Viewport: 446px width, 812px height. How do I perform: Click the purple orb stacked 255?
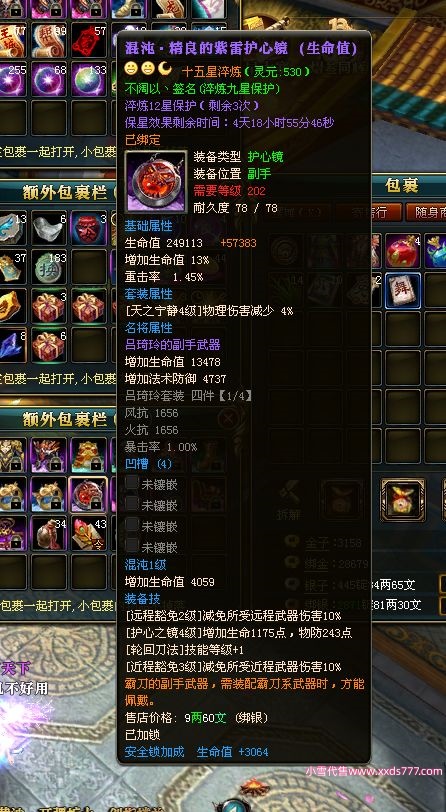click(11, 79)
